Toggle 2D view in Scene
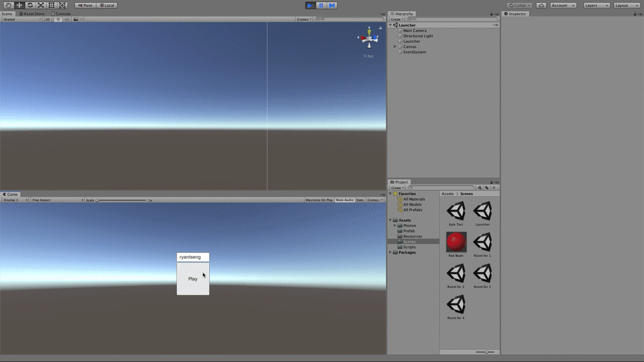644x362 pixels. pyautogui.click(x=47, y=19)
